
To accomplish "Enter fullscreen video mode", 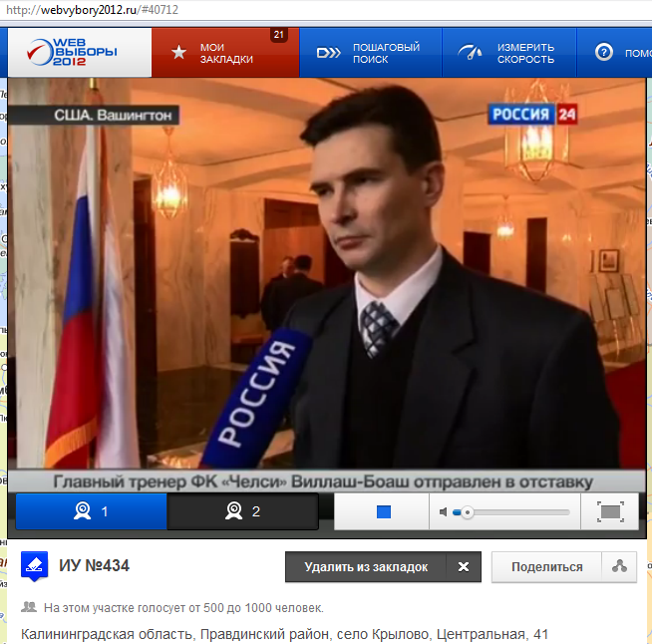I will 610,512.
